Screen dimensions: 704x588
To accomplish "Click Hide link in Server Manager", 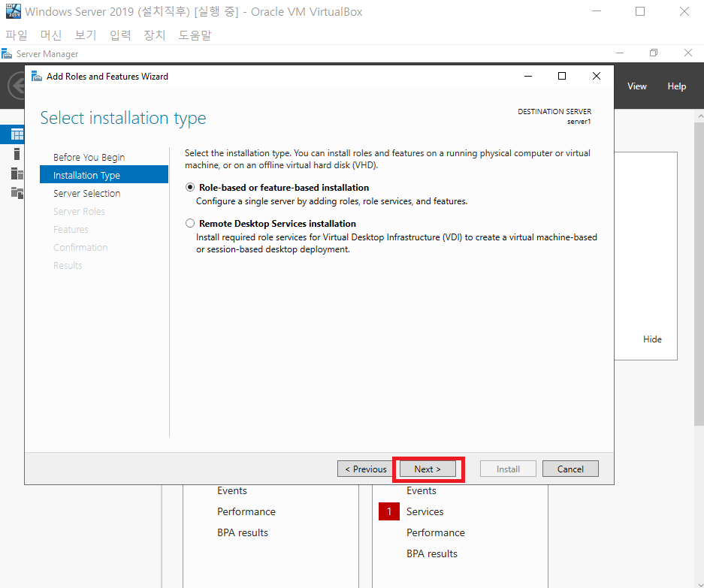I will point(652,339).
